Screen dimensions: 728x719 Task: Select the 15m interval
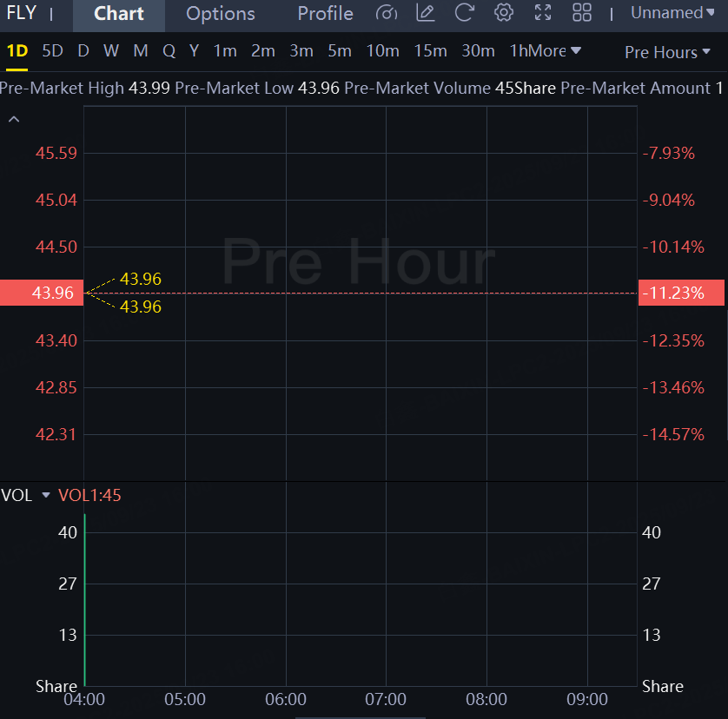click(430, 51)
